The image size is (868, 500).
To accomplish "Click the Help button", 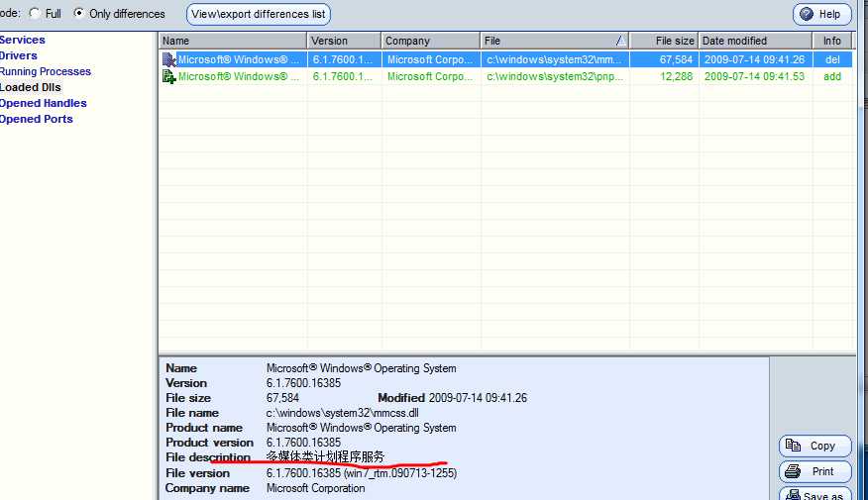I will coord(822,15).
